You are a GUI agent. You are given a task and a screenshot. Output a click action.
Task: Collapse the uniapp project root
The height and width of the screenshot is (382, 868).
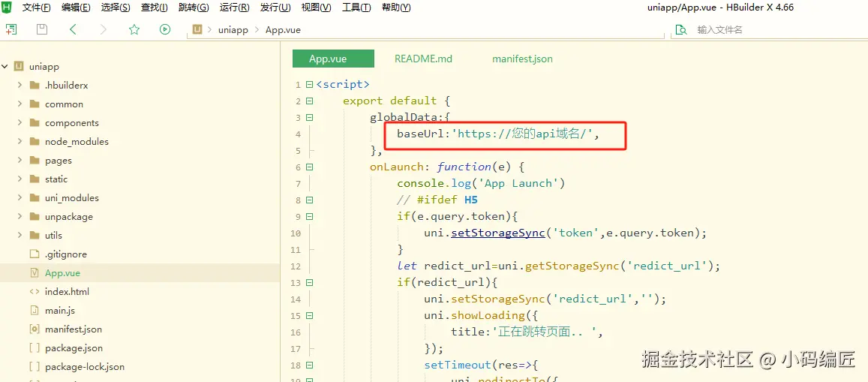tap(5, 67)
